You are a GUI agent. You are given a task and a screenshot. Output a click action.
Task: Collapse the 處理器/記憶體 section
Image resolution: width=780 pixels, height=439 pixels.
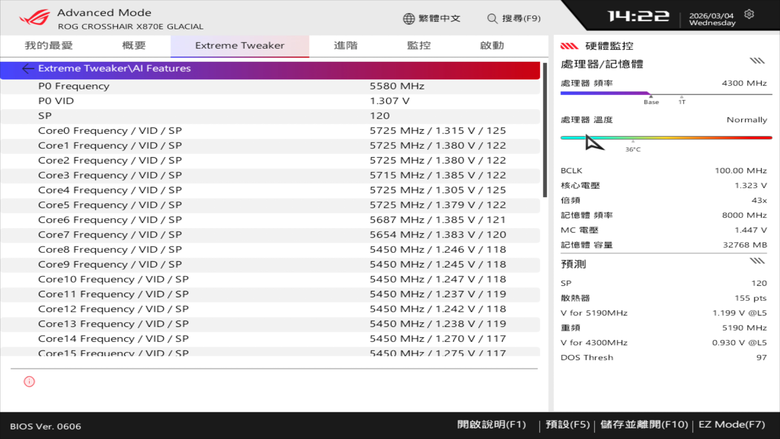pyautogui.click(x=757, y=61)
